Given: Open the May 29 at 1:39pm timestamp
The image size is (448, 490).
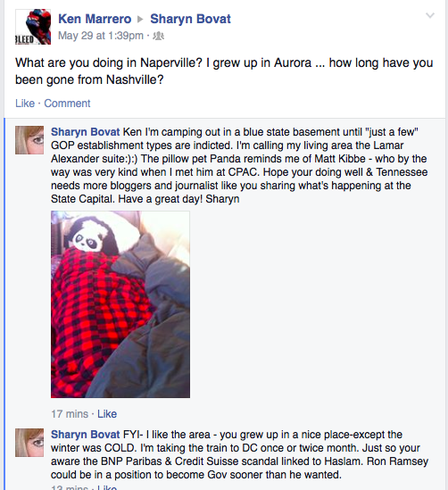Looking at the screenshot, I should (101, 36).
